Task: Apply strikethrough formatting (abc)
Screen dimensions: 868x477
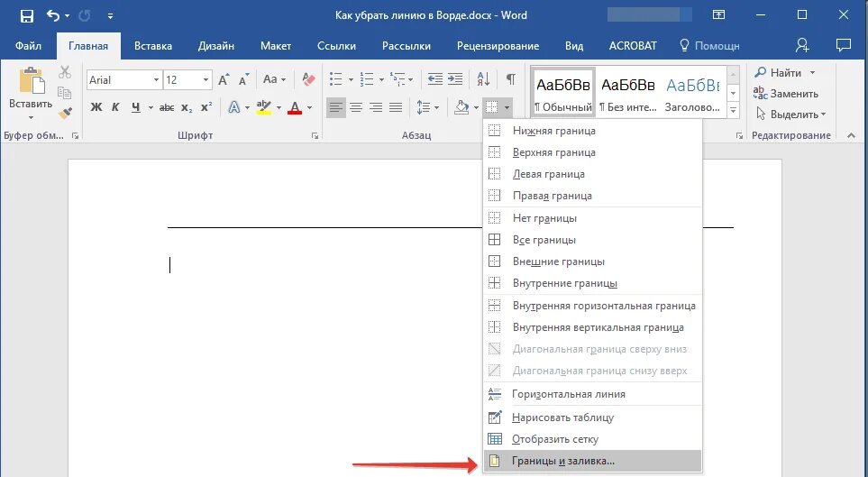Action: tap(167, 107)
